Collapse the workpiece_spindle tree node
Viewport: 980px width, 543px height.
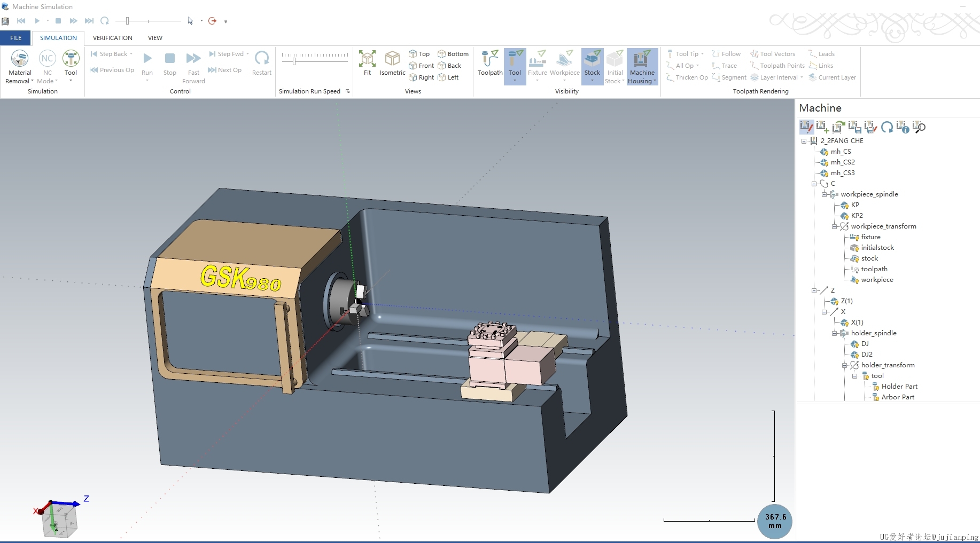point(824,194)
